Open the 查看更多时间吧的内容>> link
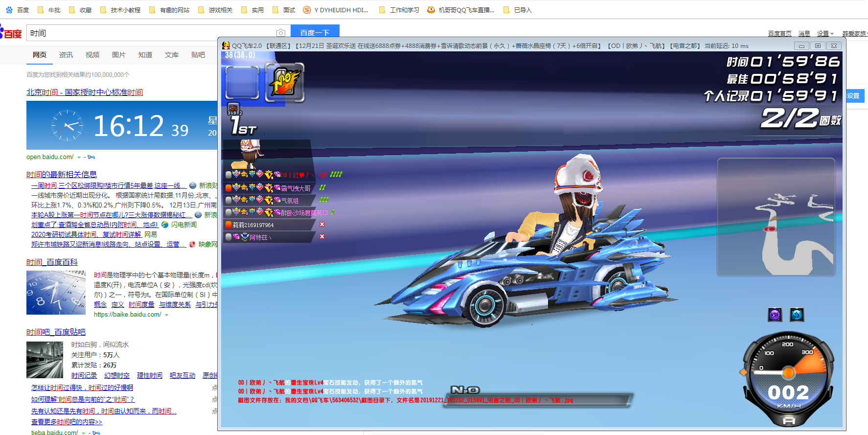 (67, 422)
